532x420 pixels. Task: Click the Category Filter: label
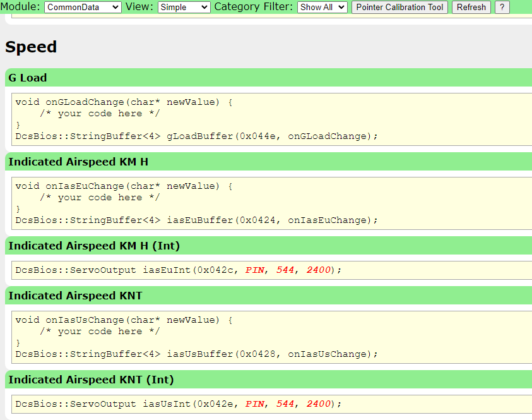click(254, 7)
